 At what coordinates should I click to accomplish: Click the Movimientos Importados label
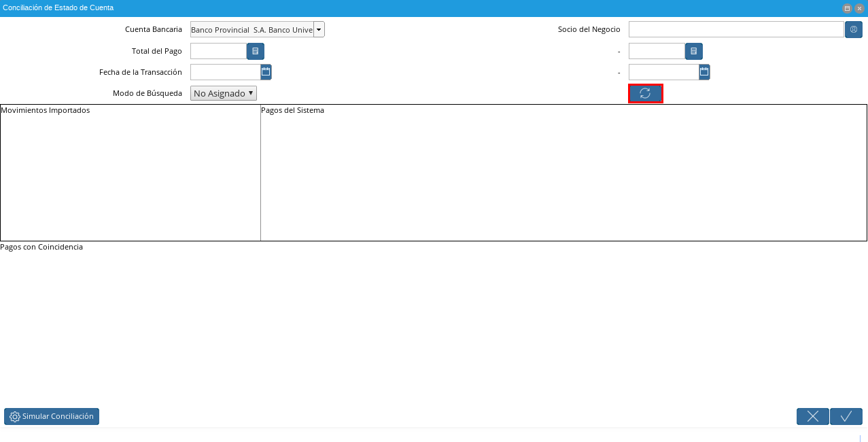point(46,110)
